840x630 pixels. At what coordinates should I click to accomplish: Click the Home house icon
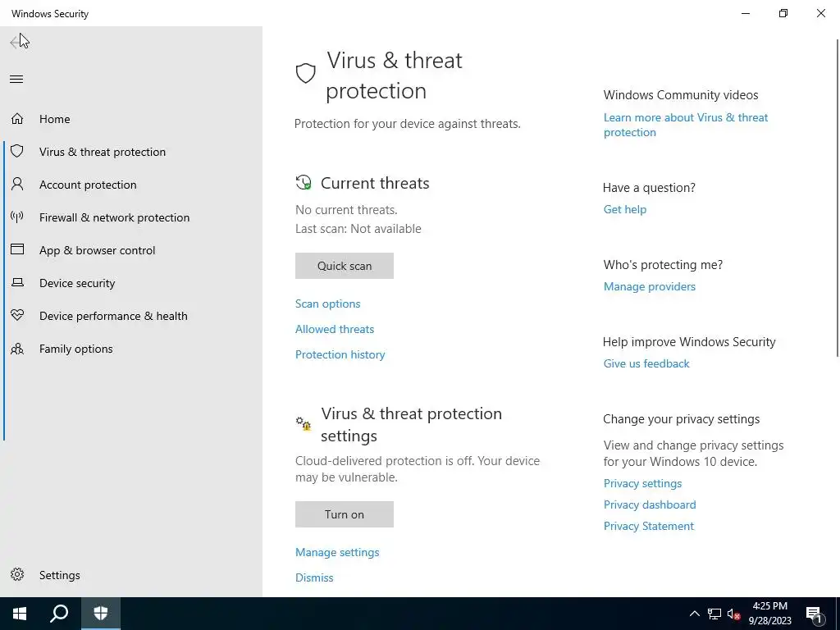[17, 118]
